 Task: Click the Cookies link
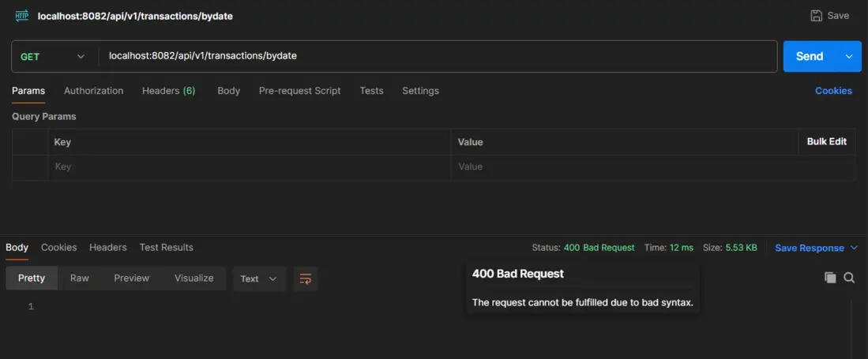[833, 91]
